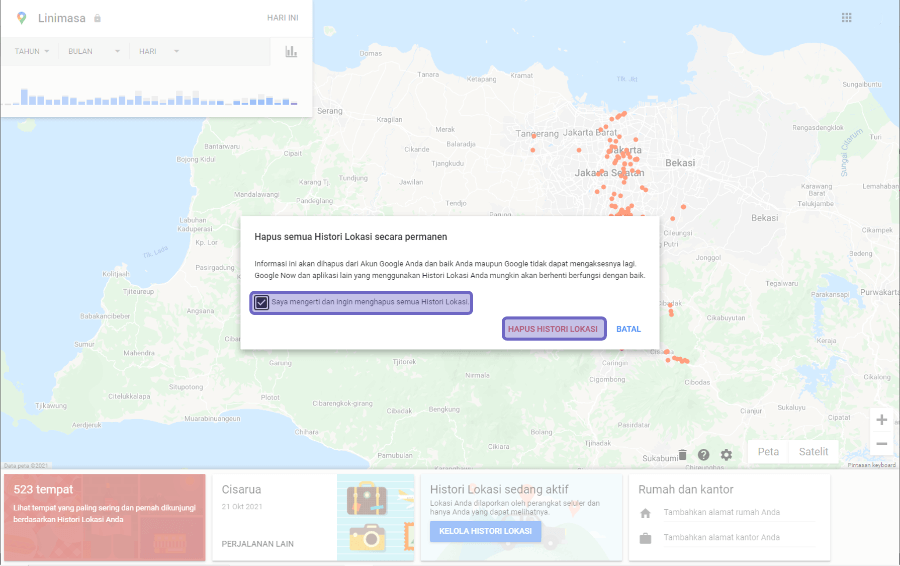
Task: Open the help question mark icon
Action: (x=704, y=455)
